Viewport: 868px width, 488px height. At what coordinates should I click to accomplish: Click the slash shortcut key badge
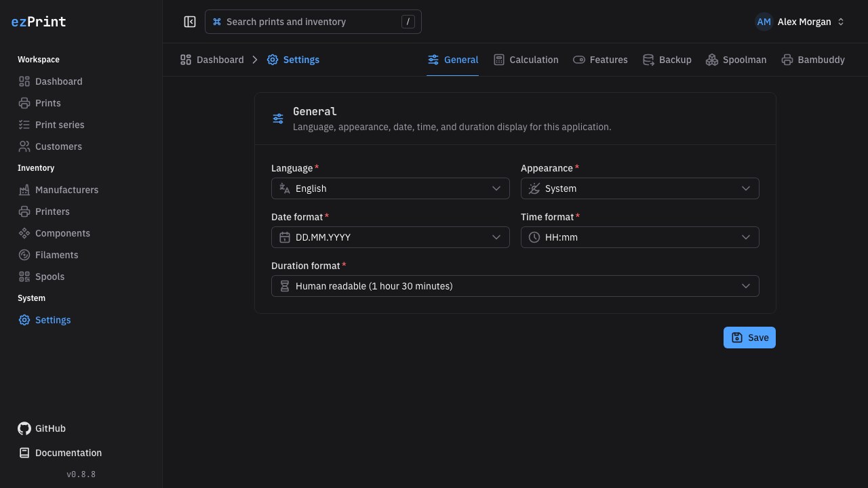coord(408,22)
